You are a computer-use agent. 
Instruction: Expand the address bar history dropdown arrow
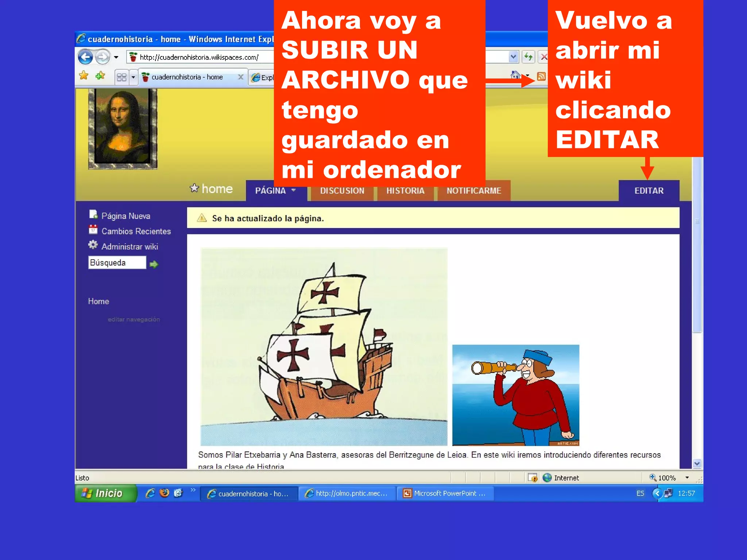pyautogui.click(x=513, y=57)
